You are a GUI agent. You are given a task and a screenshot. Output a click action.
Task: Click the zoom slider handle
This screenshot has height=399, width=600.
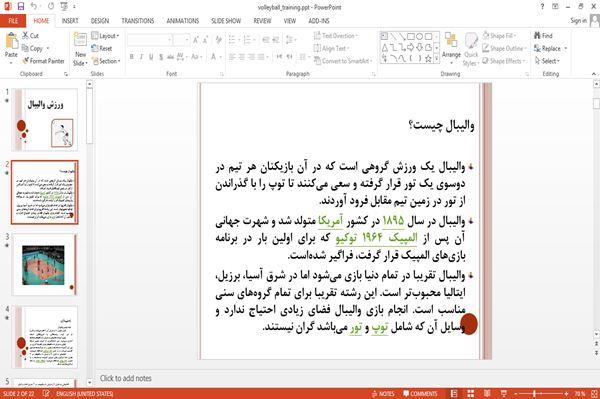click(534, 394)
